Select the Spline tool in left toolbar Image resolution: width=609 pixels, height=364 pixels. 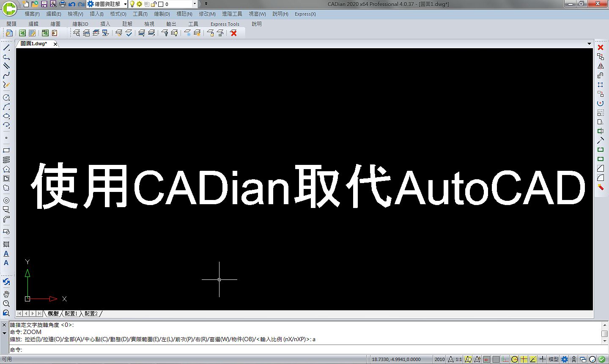6,75
